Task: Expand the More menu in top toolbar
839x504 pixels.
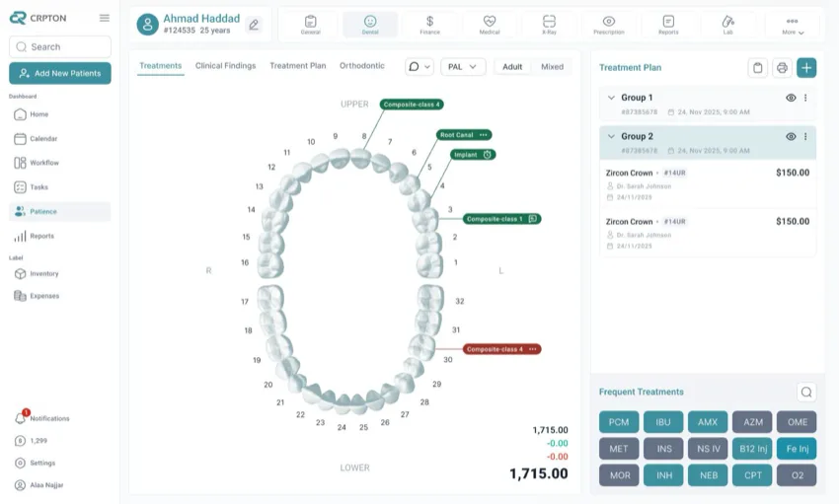Action: (792, 25)
